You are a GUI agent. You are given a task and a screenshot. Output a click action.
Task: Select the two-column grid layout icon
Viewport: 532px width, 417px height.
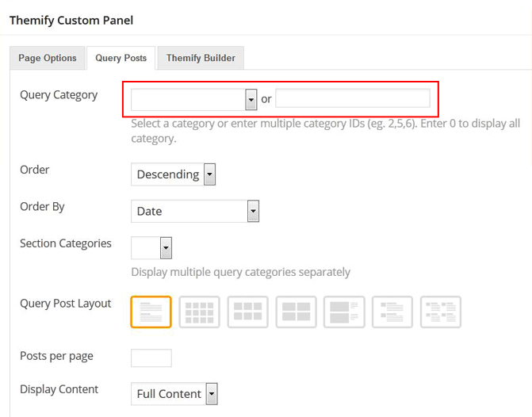tap(296, 312)
